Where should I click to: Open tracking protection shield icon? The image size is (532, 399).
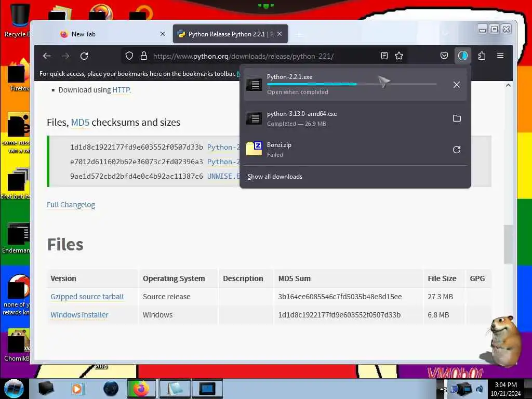(129, 56)
